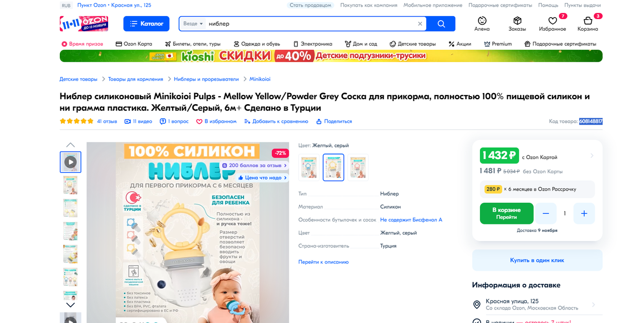This screenshot has height=323, width=644.
Task: Expand Ozon Карта price chevron
Action: point(592,156)
